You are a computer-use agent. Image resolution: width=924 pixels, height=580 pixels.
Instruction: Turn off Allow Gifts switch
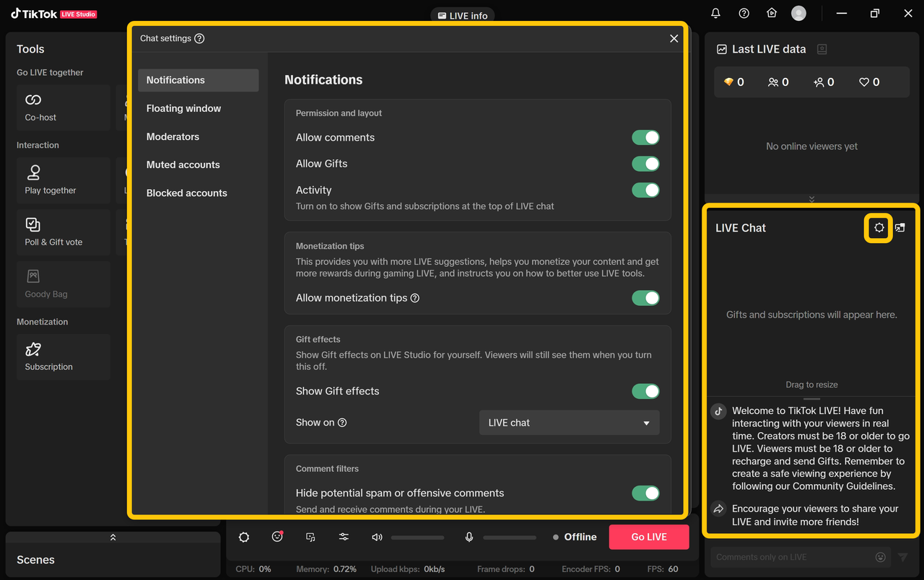pos(645,164)
